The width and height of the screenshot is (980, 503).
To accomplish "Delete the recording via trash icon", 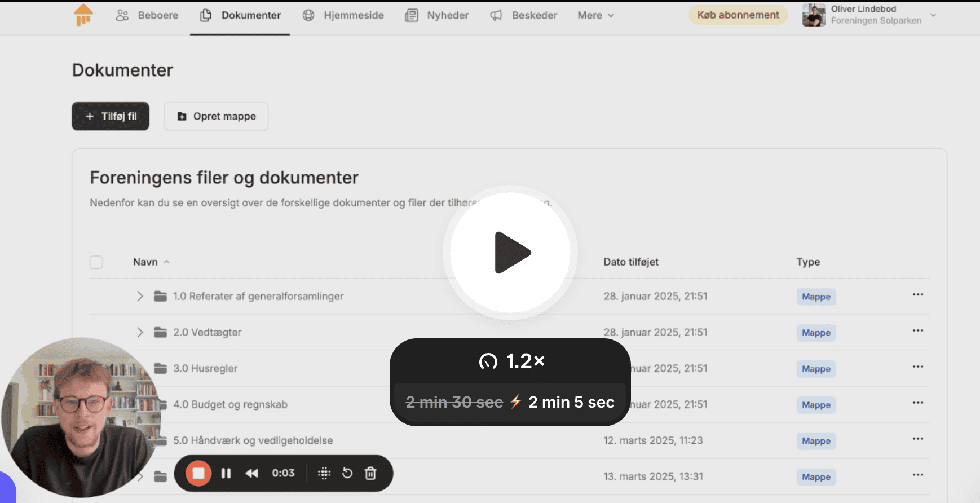I will tap(370, 473).
